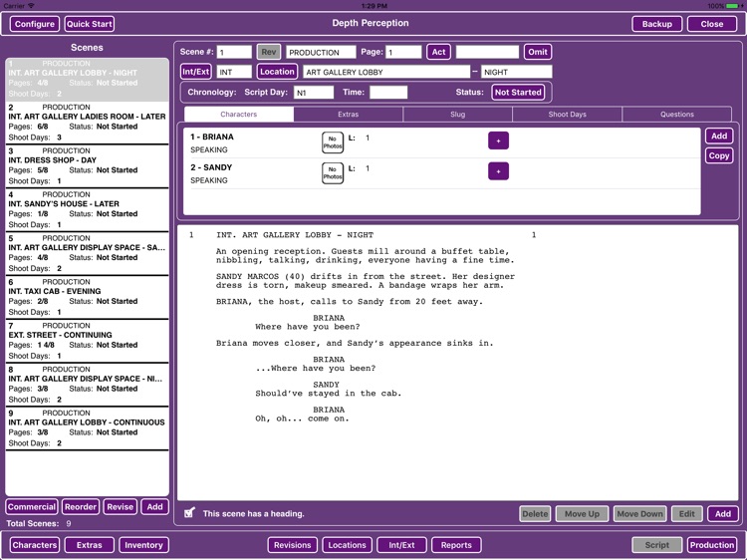Select the 2 - SANDY character row
Viewport: 747px width, 560px height.
(441, 173)
